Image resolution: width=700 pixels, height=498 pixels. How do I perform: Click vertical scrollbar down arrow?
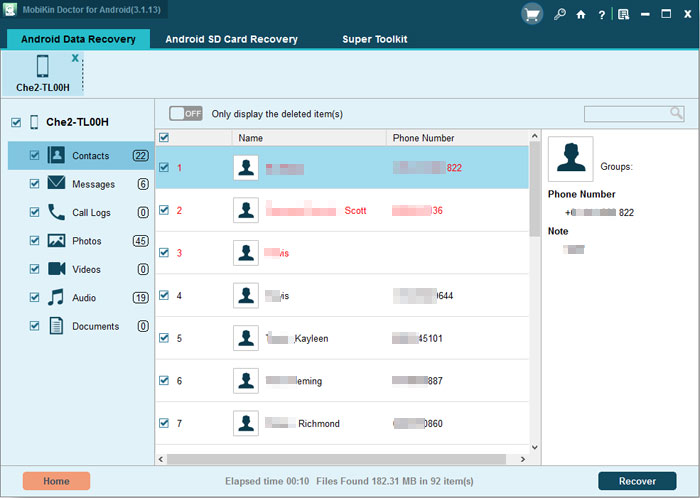pos(535,448)
